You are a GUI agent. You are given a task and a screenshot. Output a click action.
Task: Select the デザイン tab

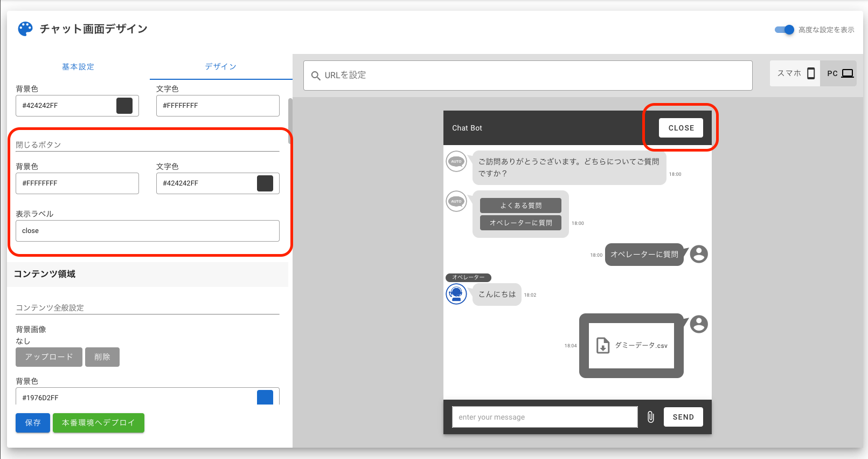click(220, 67)
